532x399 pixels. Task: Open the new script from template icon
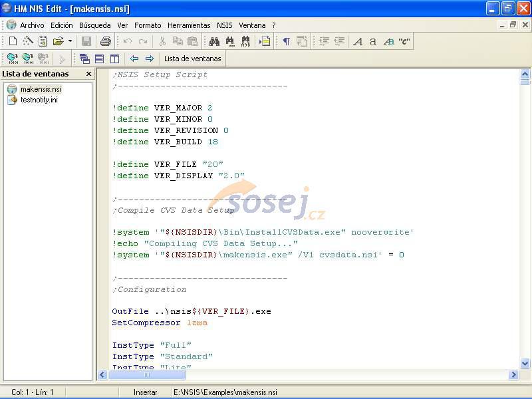pos(43,41)
